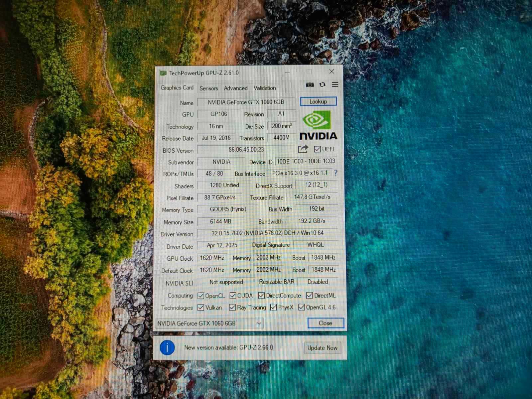
Task: Click the GPU-Z title bar app icon
Action: tap(163, 73)
